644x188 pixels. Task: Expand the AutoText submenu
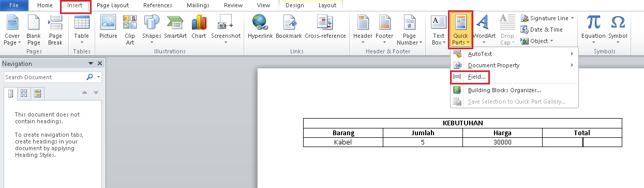click(514, 53)
